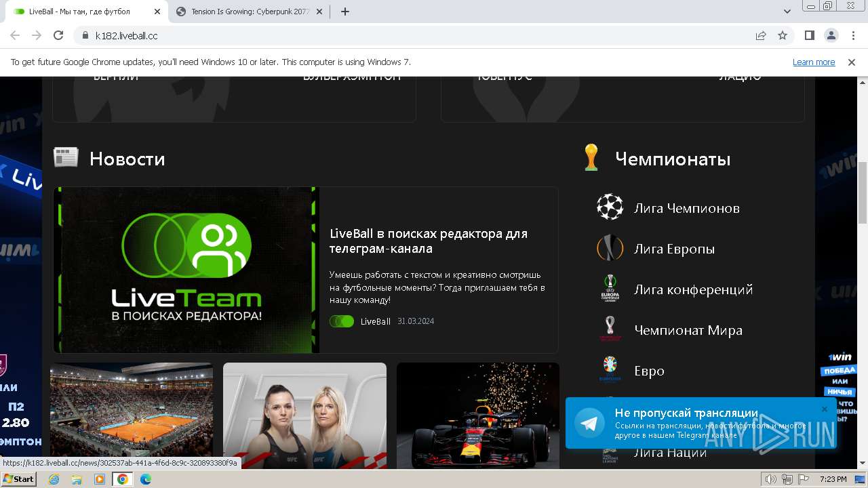
Task: Close the LiveBall browser tab
Action: (x=157, y=12)
